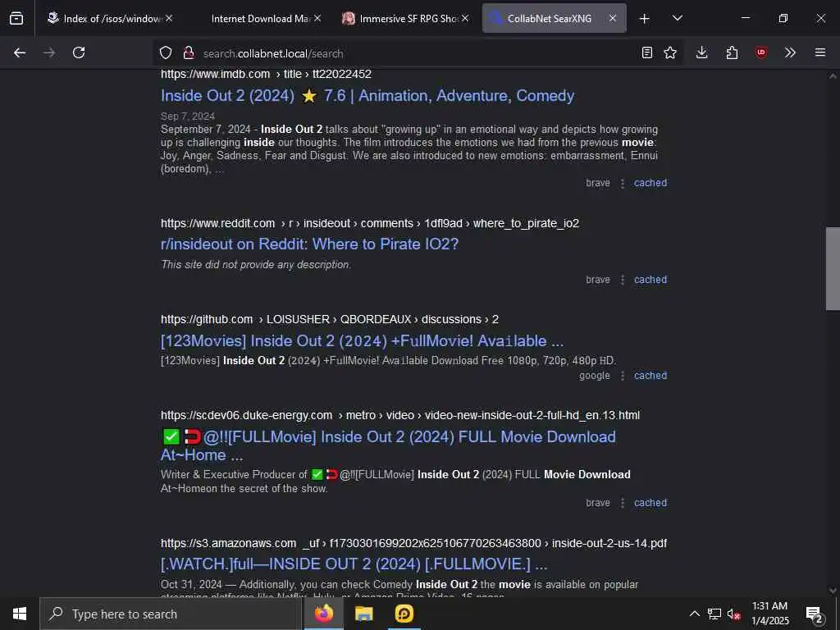Close the Index of /isos/windows tab
The width and height of the screenshot is (840, 630).
[x=169, y=18]
